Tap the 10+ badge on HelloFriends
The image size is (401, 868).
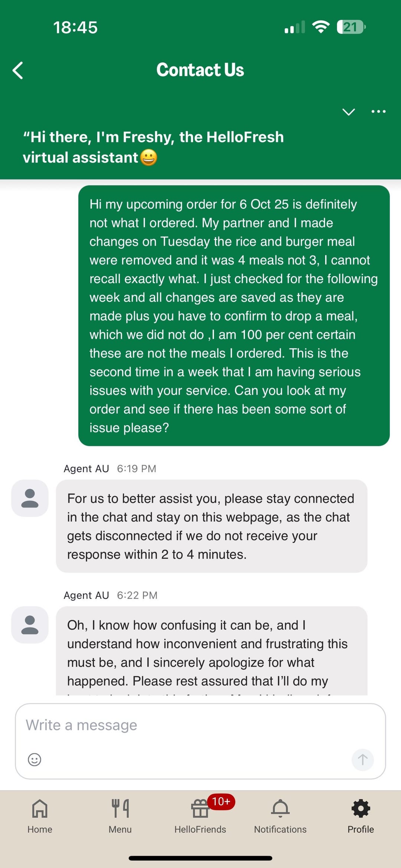coord(221,802)
